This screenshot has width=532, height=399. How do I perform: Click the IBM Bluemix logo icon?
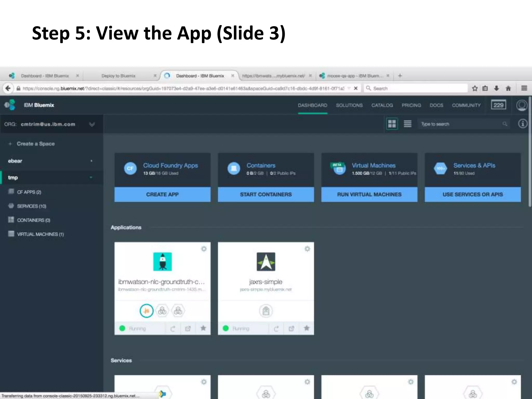[x=10, y=105]
